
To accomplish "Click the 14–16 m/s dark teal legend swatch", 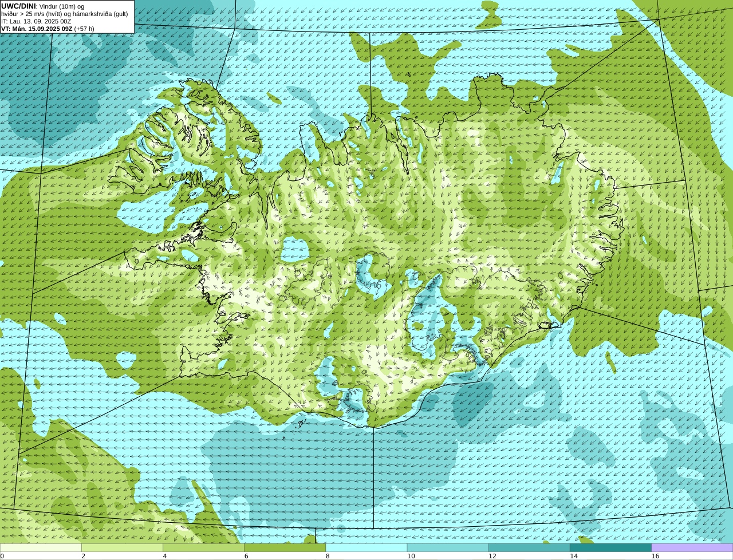I will coord(611,547).
